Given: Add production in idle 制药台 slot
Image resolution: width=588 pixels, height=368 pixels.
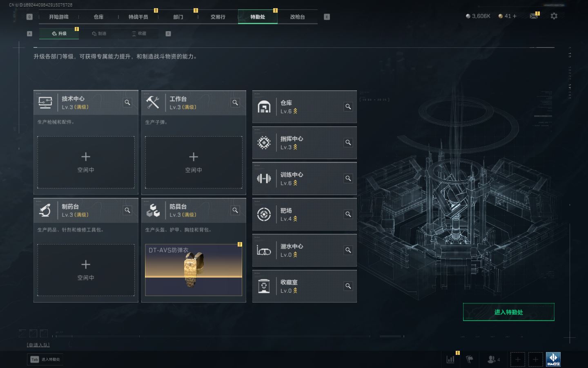Looking at the screenshot, I should pyautogui.click(x=86, y=270).
